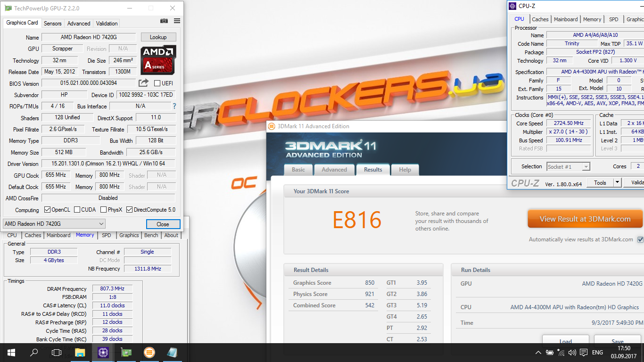Show hidden system tray icons
The image size is (644, 362).
[x=538, y=353]
